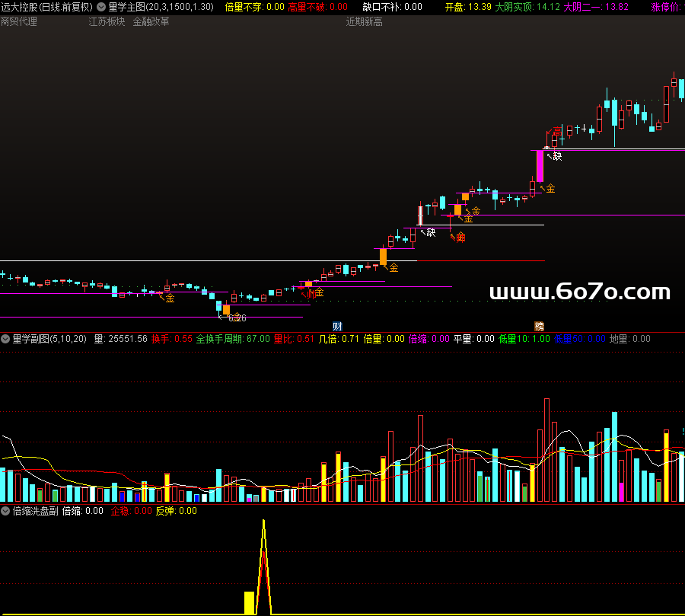685x616 pixels.
Task: Click the www.6o7o.com watermark text
Action: point(580,292)
